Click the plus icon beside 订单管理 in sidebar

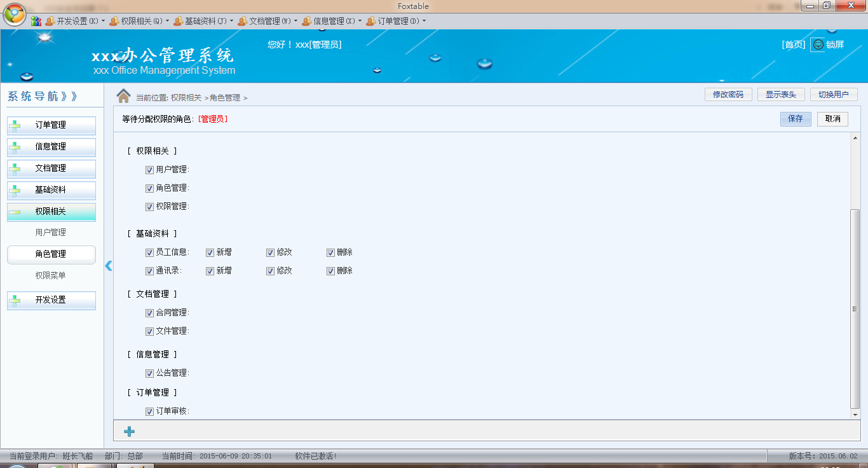(15, 125)
